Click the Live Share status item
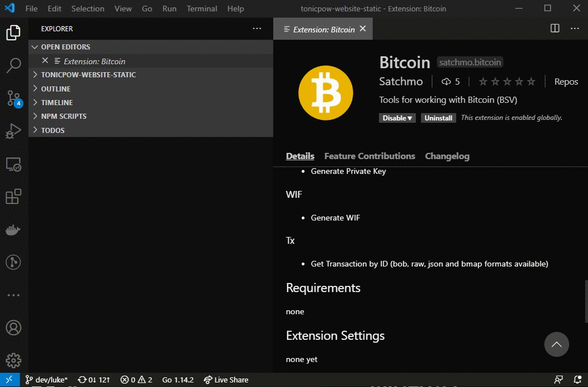 click(226, 380)
